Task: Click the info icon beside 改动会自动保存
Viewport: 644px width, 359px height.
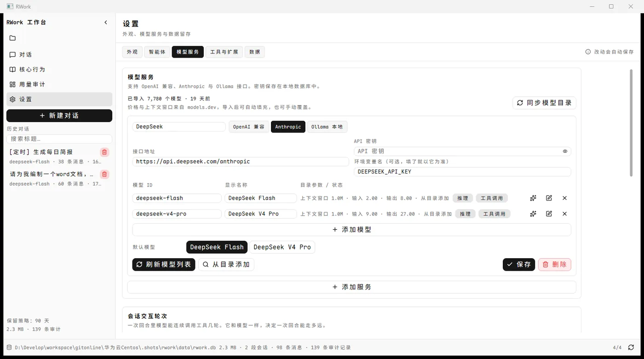Action: click(x=588, y=52)
